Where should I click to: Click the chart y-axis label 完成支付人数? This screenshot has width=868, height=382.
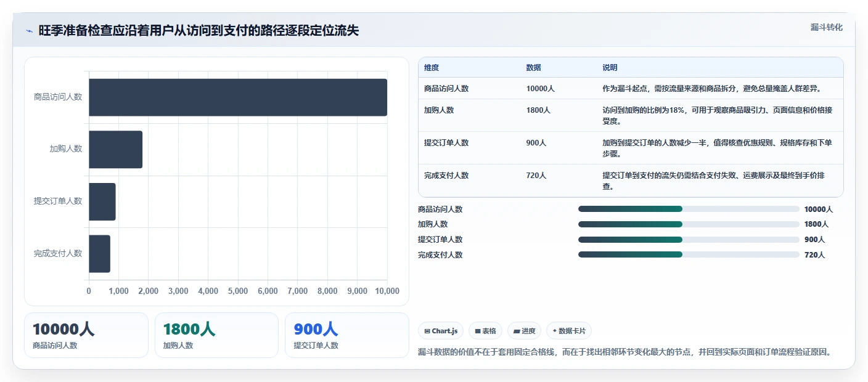click(x=58, y=253)
